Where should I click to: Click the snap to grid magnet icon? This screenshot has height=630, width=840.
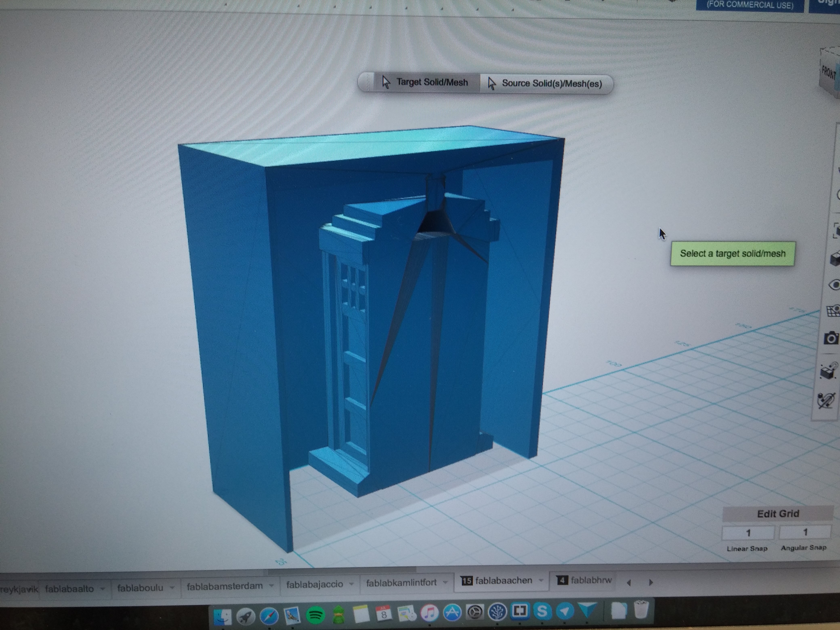pos(829,370)
